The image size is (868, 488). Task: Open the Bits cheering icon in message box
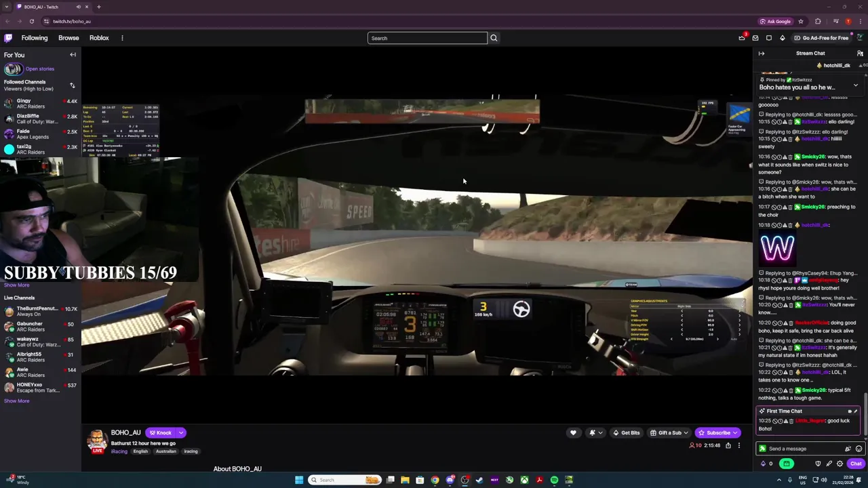click(848, 449)
